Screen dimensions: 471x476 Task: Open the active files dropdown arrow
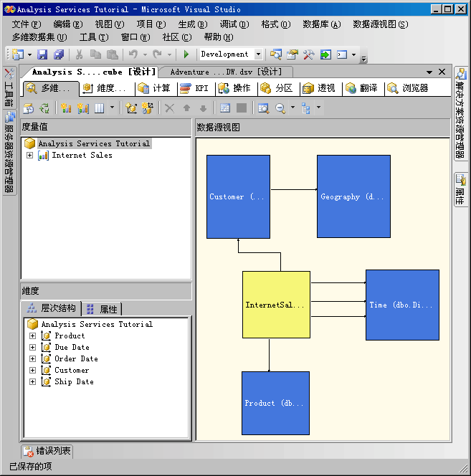[x=429, y=72]
